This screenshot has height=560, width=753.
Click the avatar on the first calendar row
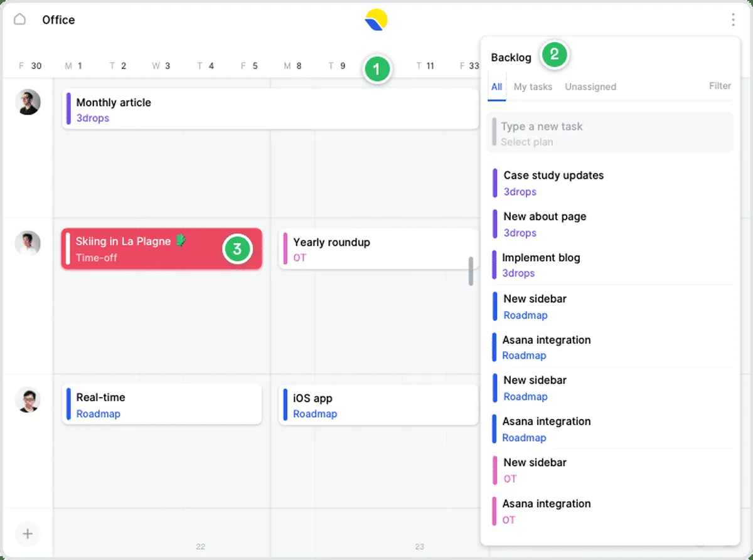pyautogui.click(x=28, y=102)
